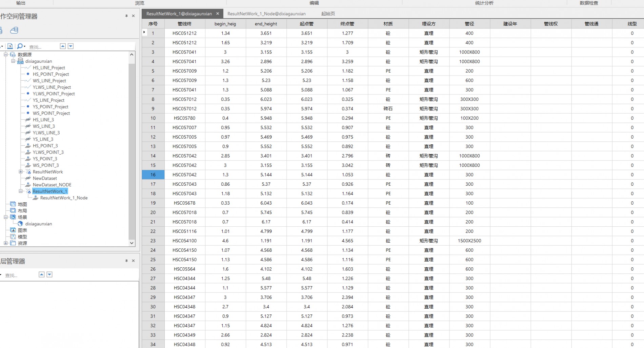Click find-next down arrow in workspace manager
644x348 pixels.
click(71, 46)
